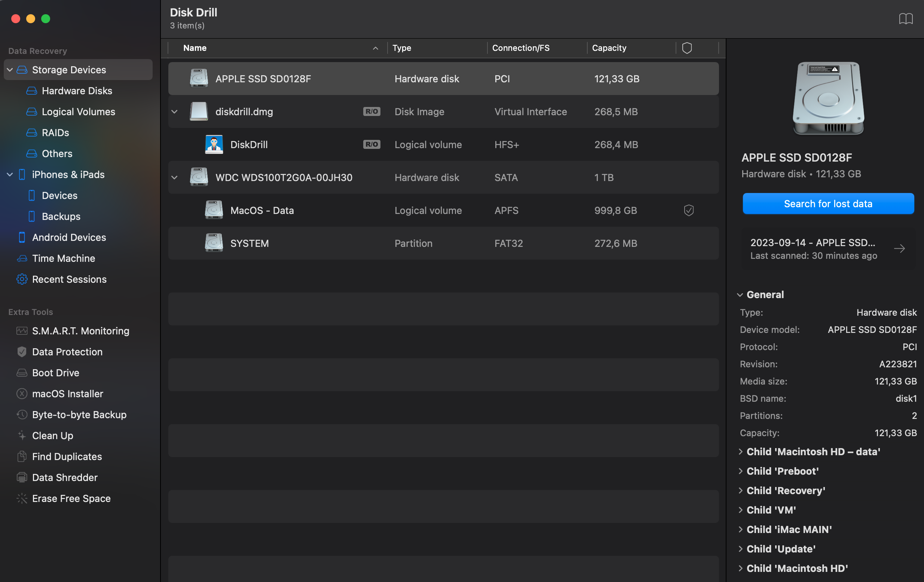This screenshot has height=582, width=924.
Task: Collapse the General info section
Action: click(x=740, y=295)
